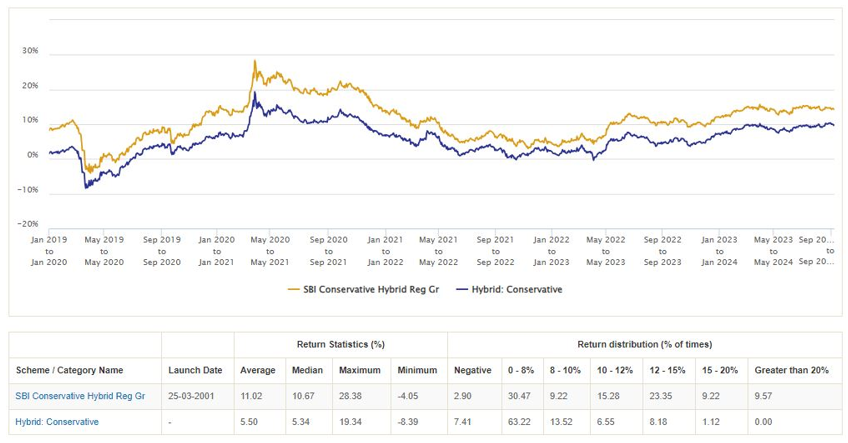The height and width of the screenshot is (443, 848).
Task: Click x-axis label May 2021 to May 2022
Action: click(x=438, y=251)
